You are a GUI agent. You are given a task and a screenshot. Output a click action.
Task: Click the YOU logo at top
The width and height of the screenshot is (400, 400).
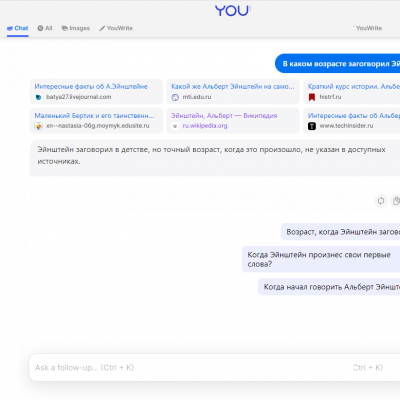click(232, 11)
